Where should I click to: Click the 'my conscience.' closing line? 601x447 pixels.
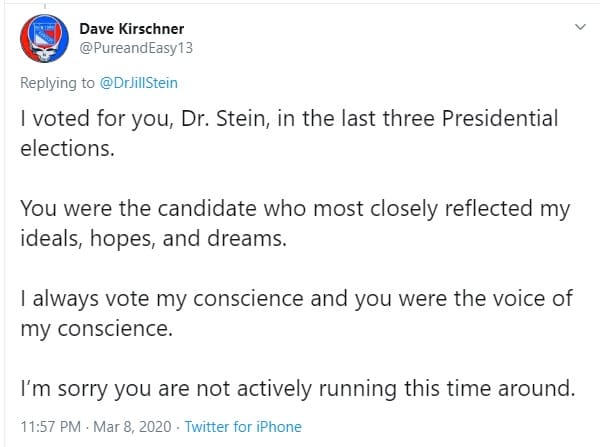(96, 329)
